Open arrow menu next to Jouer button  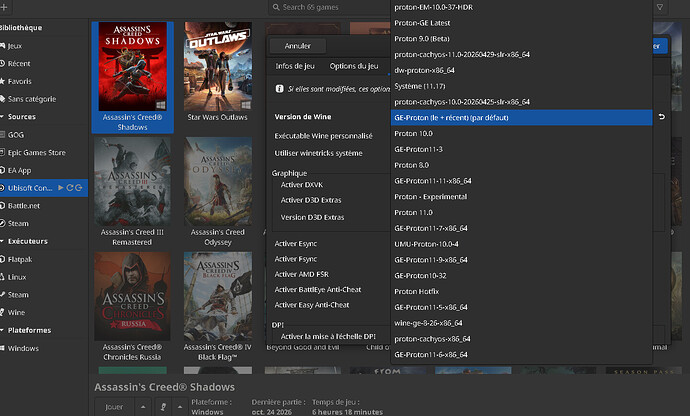pyautogui.click(x=143, y=407)
